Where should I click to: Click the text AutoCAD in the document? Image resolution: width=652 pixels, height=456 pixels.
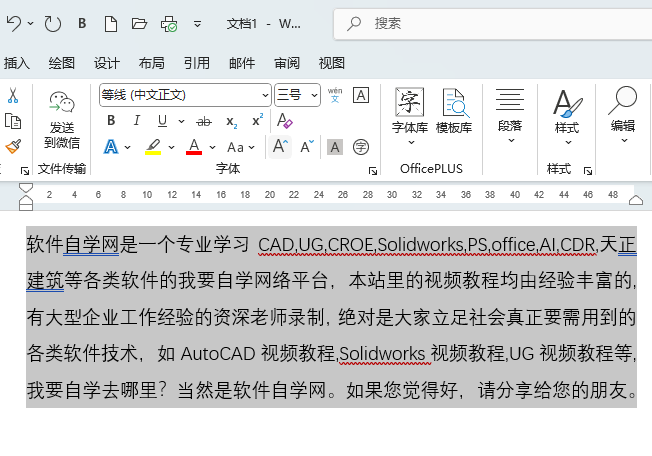218,354
